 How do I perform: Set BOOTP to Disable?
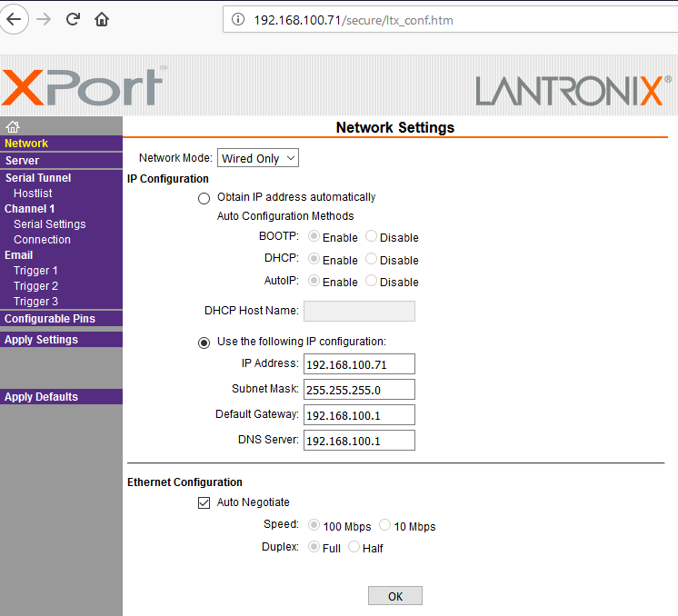point(371,236)
